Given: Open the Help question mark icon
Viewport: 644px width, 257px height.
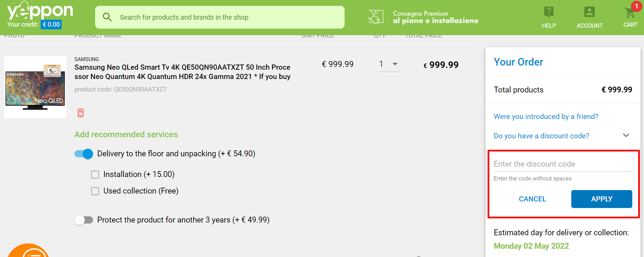Looking at the screenshot, I should [x=549, y=12].
